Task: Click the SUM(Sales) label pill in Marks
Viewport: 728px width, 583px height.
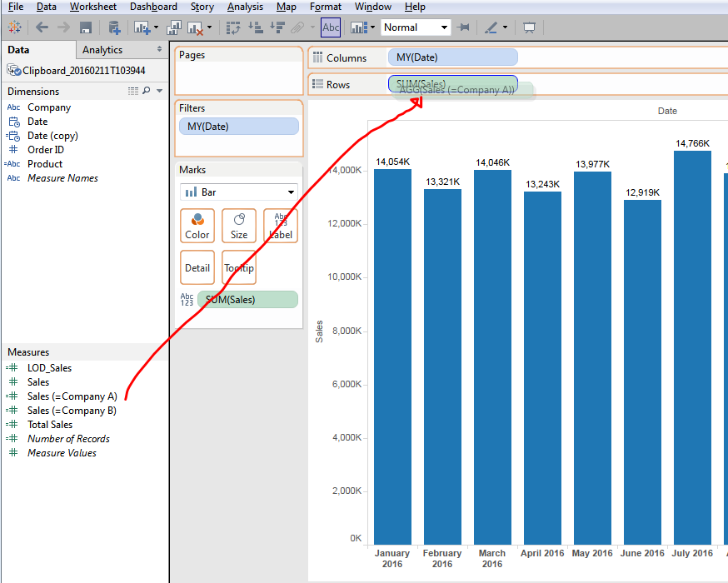Action: [247, 300]
